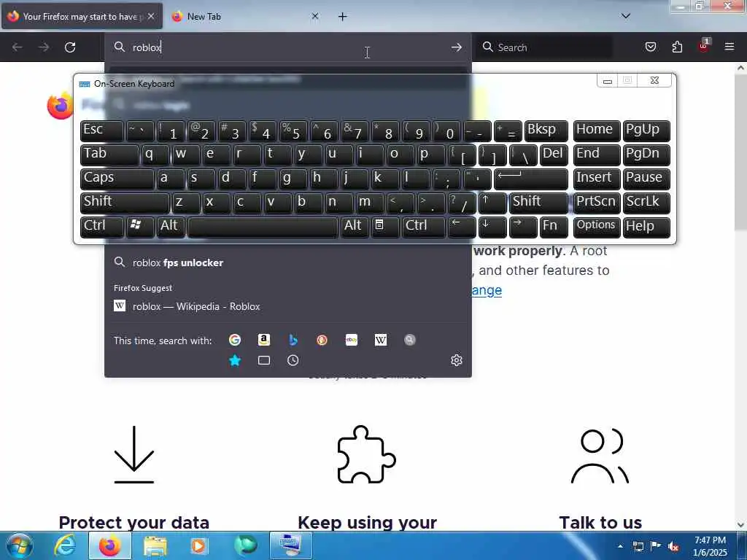Search this time with Bing icon
The width and height of the screenshot is (747, 560).
pos(293,340)
